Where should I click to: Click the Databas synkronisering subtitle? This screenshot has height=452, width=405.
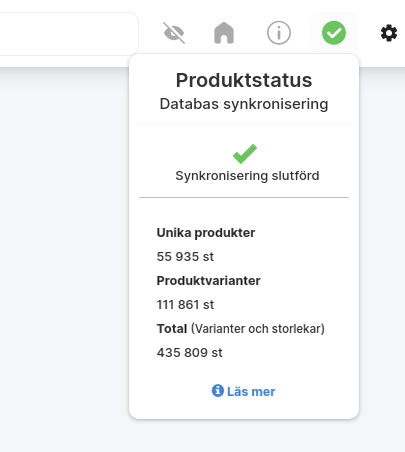pos(244,104)
